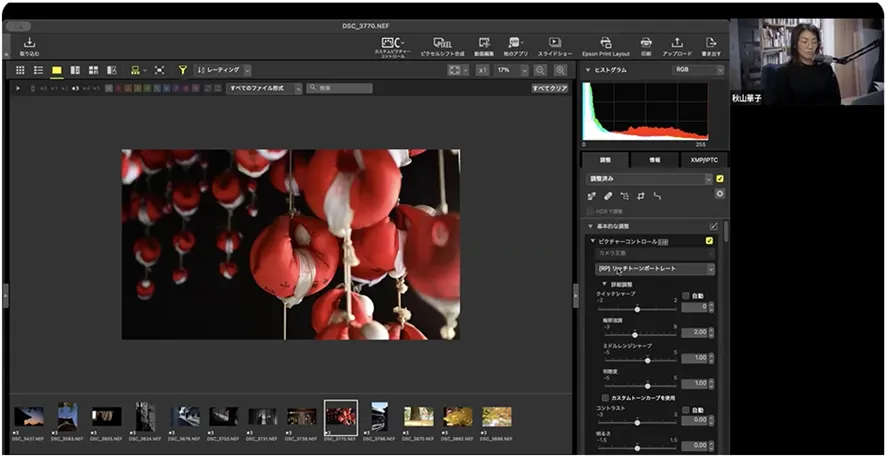
Task: Click the 取り込み import icon
Action: pos(29,43)
